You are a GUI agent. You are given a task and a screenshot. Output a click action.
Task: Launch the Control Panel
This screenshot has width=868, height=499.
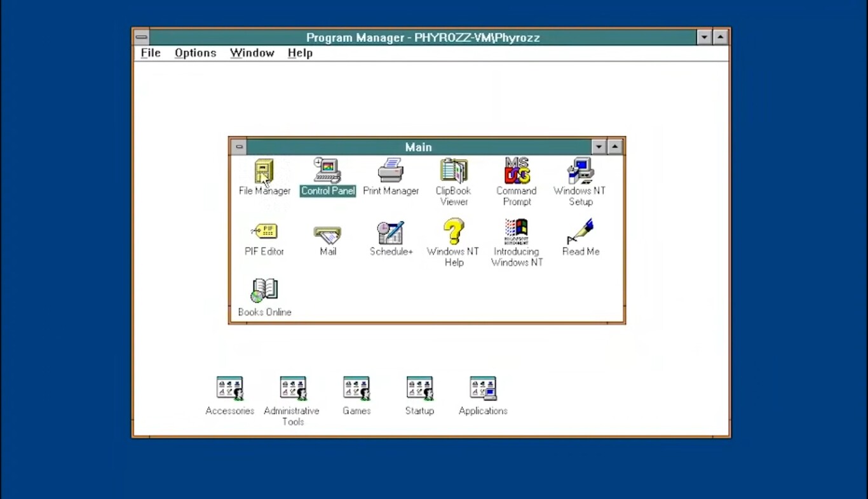coord(327,170)
